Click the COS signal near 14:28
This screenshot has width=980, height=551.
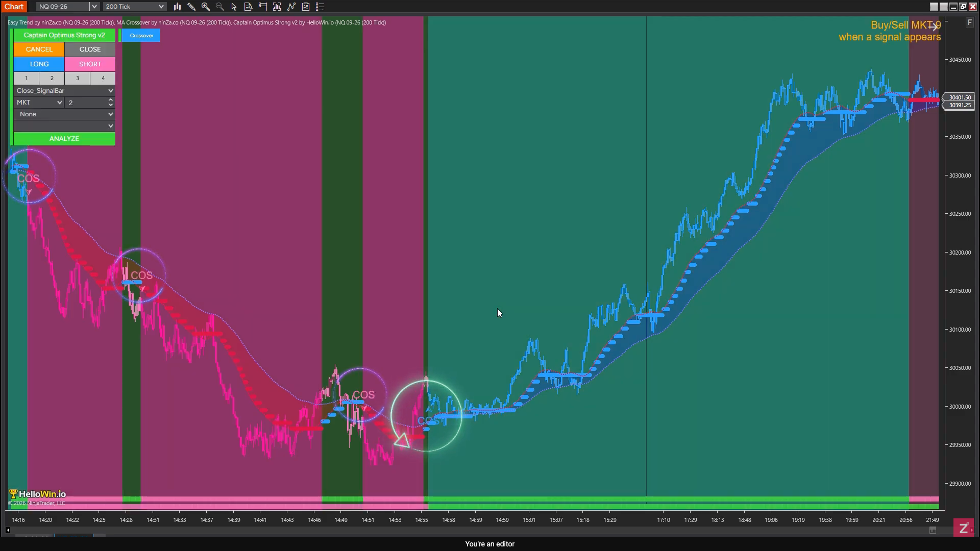(x=141, y=275)
